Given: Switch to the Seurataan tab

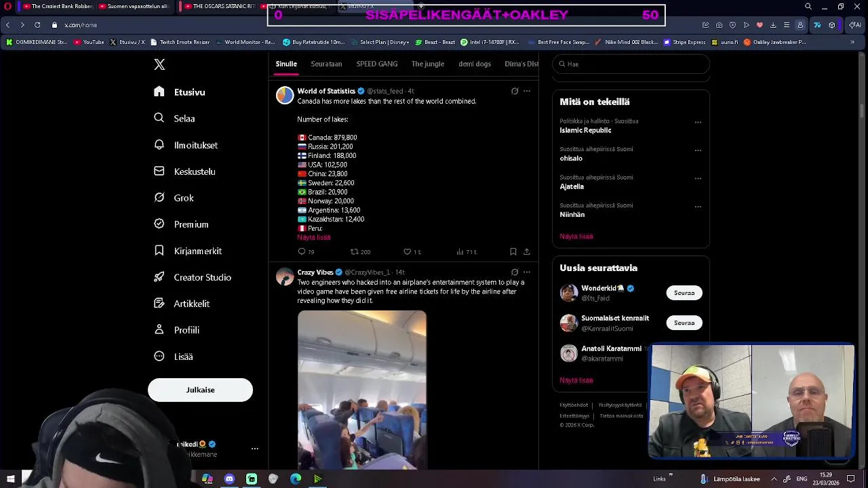Looking at the screenshot, I should point(326,64).
